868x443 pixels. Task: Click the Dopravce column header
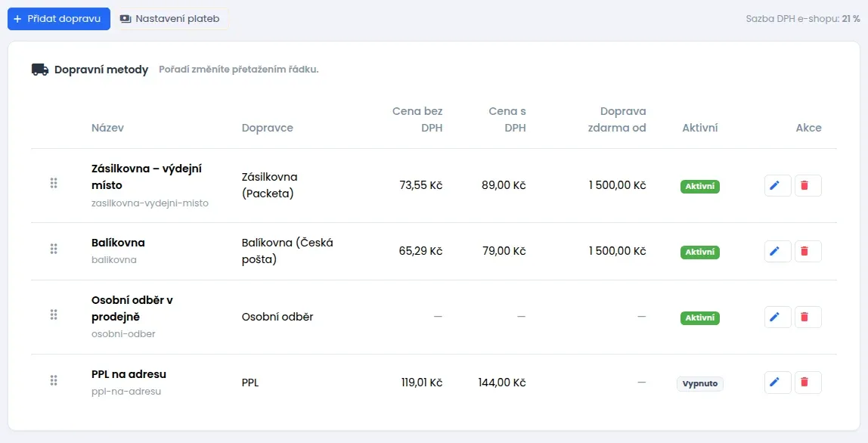pyautogui.click(x=268, y=128)
